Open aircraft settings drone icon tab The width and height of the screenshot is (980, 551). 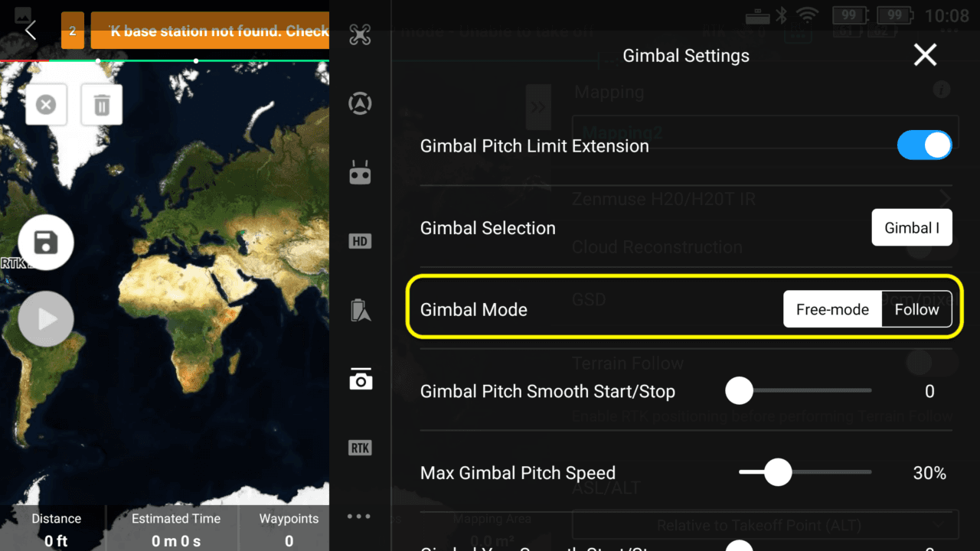[x=360, y=34]
